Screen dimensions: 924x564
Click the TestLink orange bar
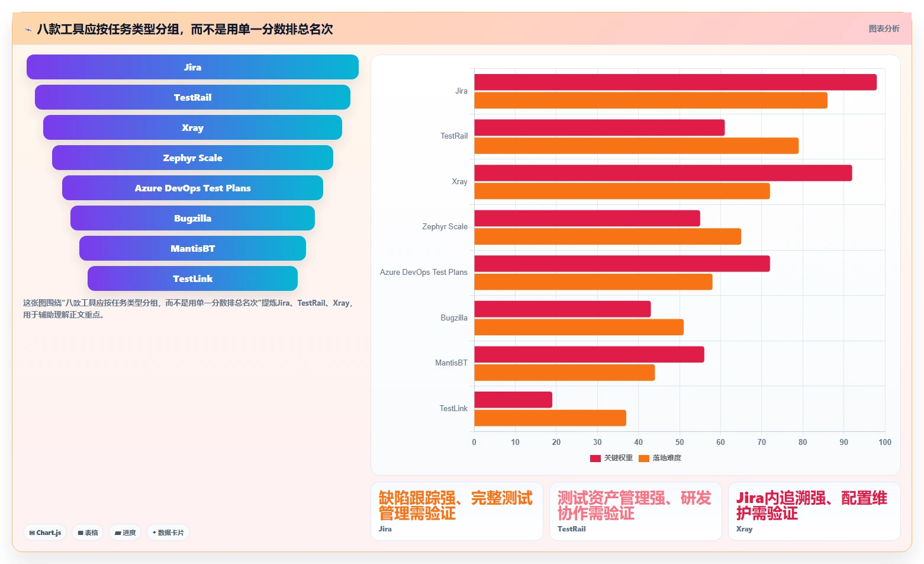pos(550,418)
